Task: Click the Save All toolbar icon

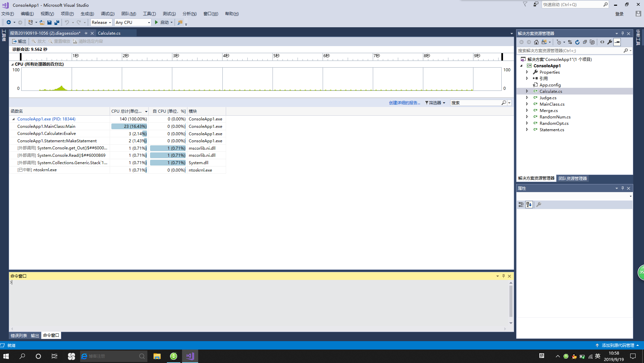Action: [x=57, y=23]
